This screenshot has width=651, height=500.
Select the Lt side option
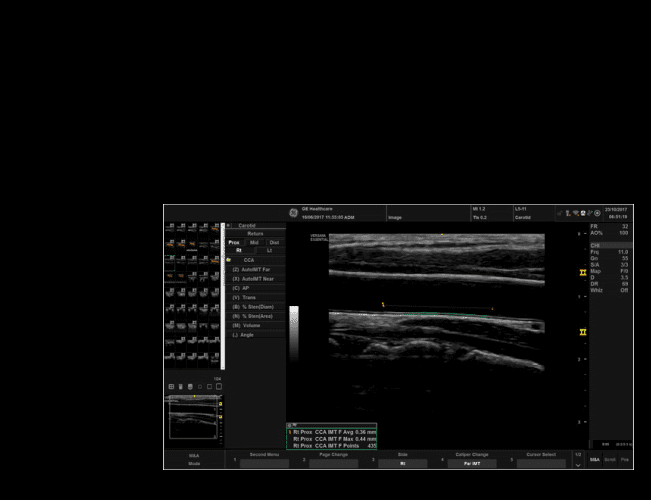(x=270, y=250)
